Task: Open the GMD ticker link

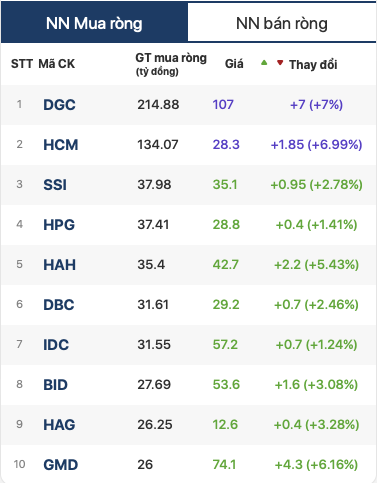Action: [x=61, y=465]
